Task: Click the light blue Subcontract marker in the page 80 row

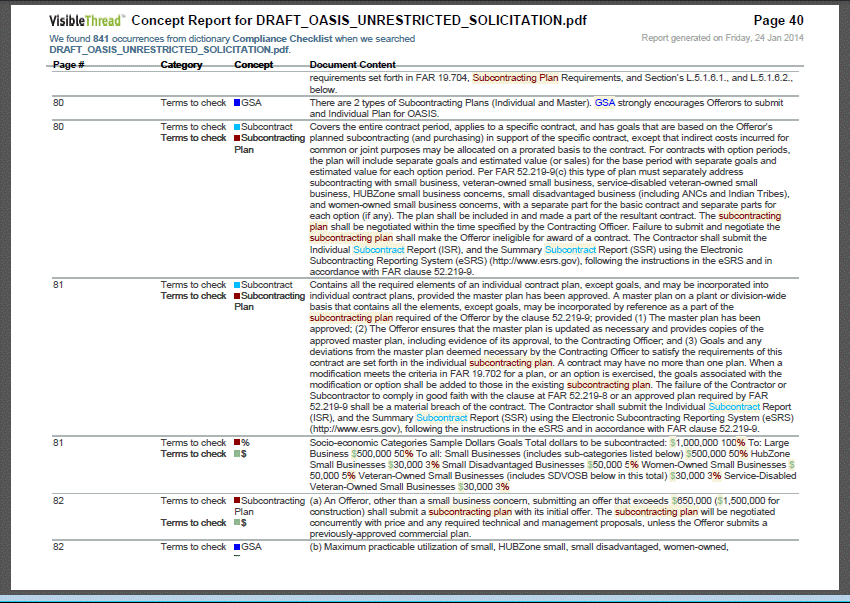Action: point(237,127)
